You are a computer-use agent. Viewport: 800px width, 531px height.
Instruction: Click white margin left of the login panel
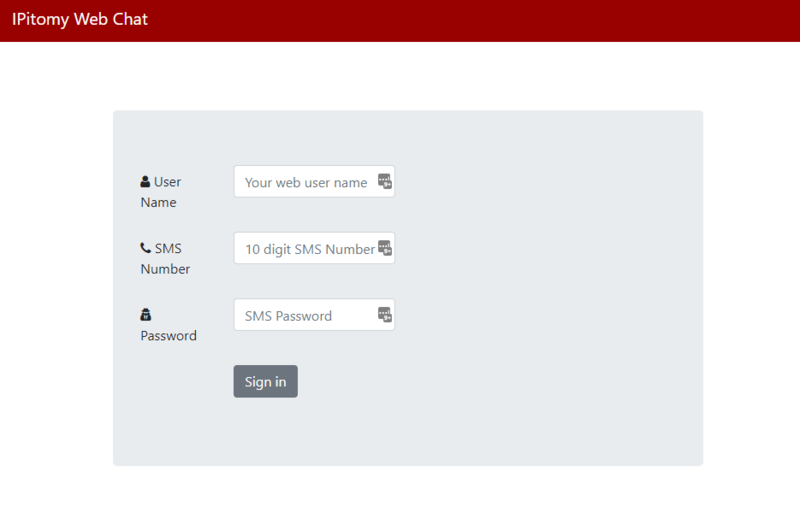(55, 290)
